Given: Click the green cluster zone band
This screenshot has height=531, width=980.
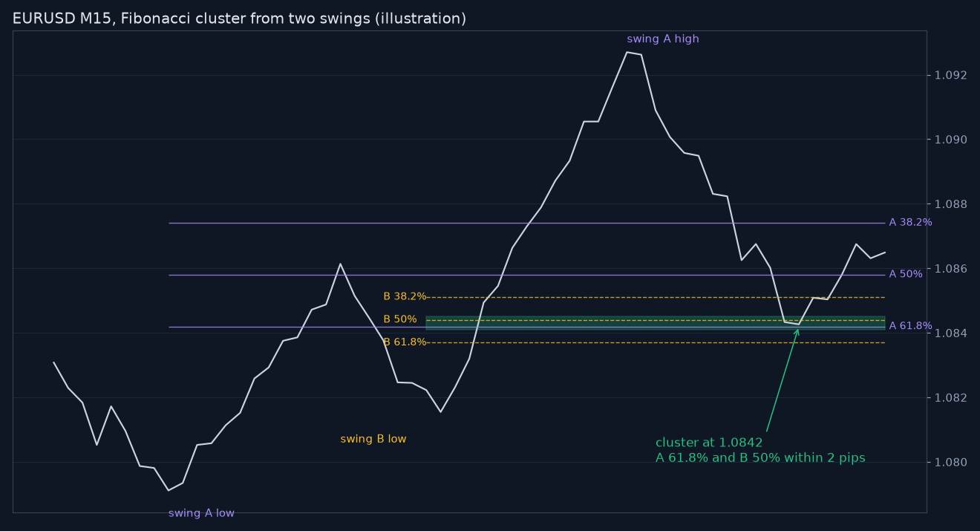Looking at the screenshot, I should 655,323.
